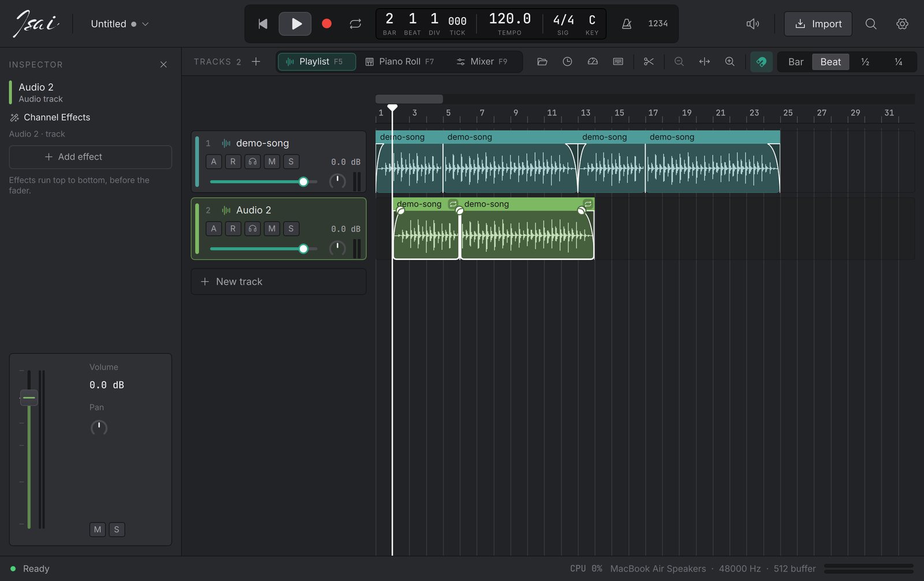Click Add effect button

tap(90, 157)
